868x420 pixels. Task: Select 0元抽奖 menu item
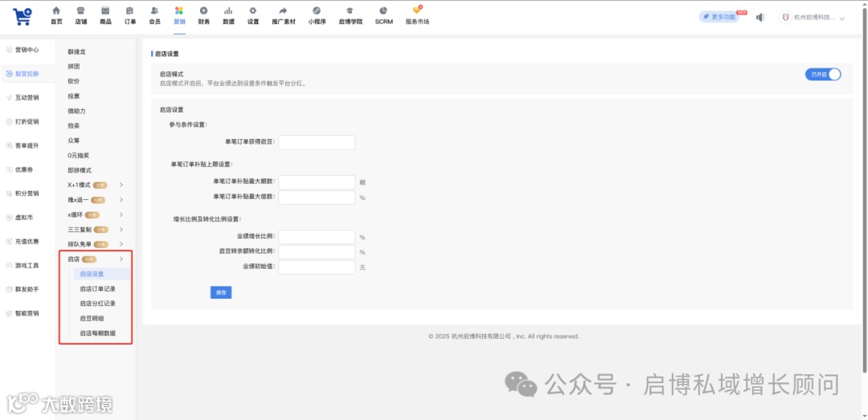(x=78, y=156)
